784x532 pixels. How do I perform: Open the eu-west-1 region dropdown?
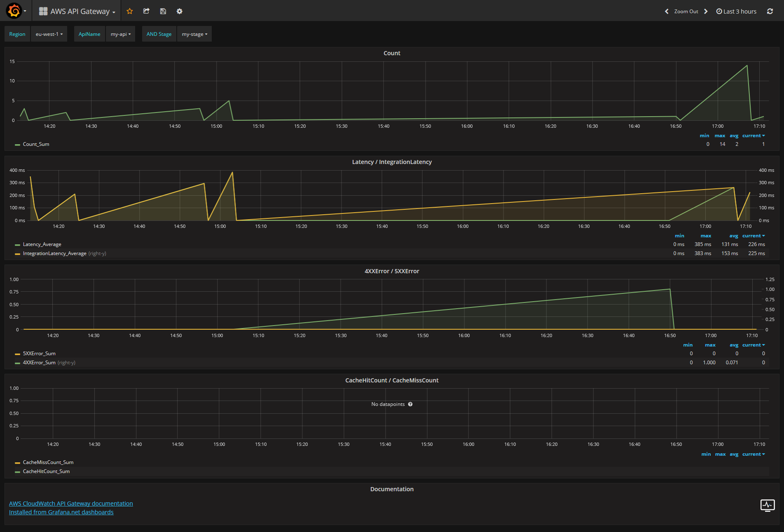[x=49, y=34]
